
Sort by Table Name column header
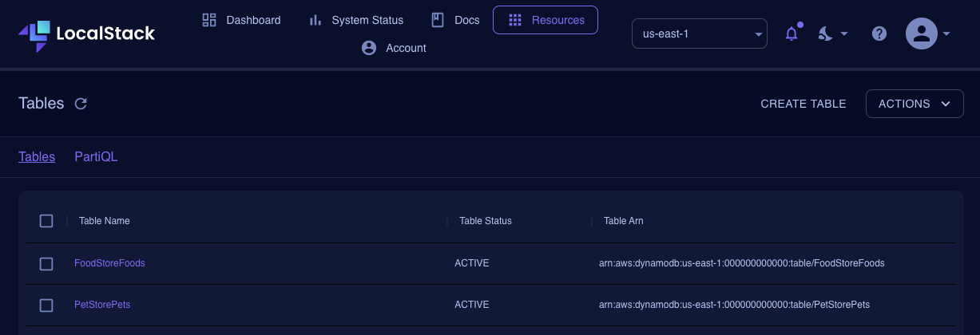pyautogui.click(x=105, y=220)
